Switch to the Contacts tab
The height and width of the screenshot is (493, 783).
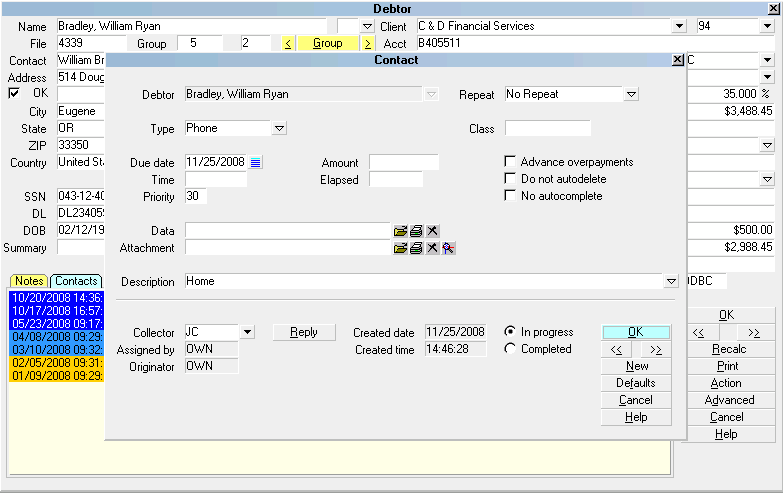click(x=76, y=281)
